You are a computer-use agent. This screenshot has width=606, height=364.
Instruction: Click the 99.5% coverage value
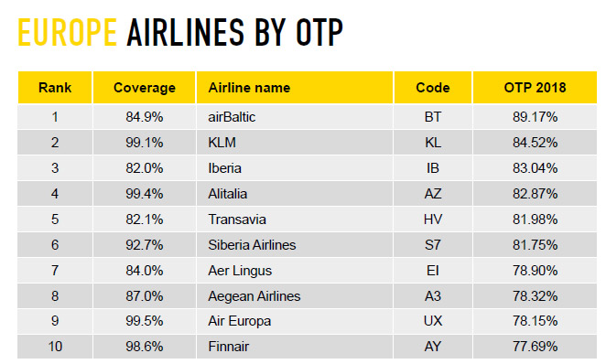coord(144,321)
